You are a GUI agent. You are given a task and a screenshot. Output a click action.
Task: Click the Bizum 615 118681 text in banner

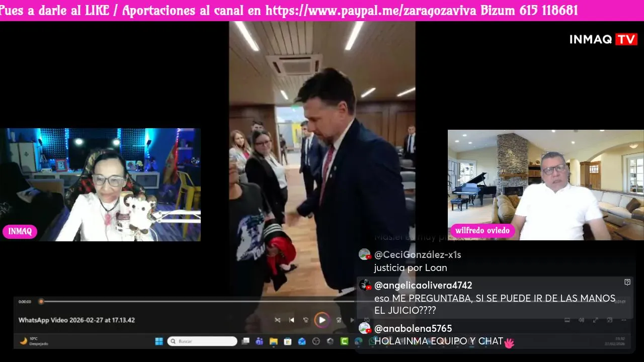(529, 11)
